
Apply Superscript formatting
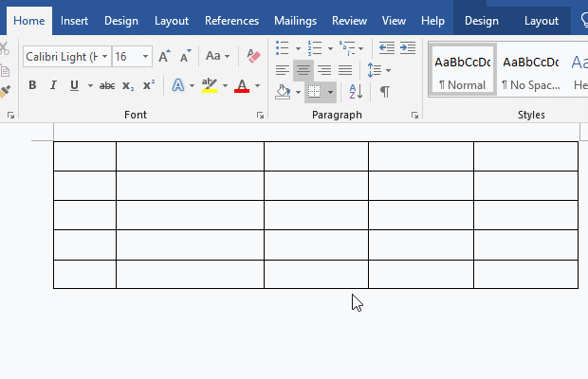[x=149, y=85]
